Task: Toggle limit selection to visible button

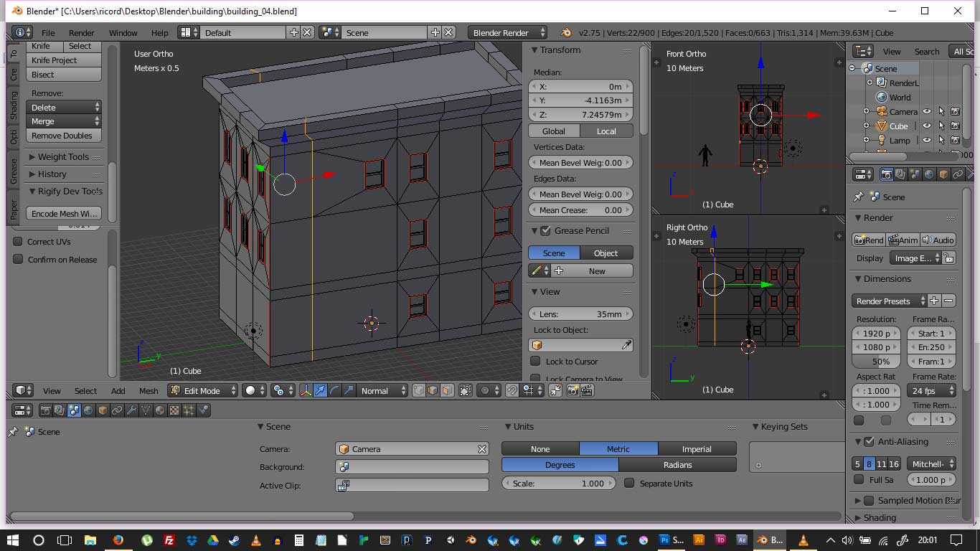Action: 466,390
